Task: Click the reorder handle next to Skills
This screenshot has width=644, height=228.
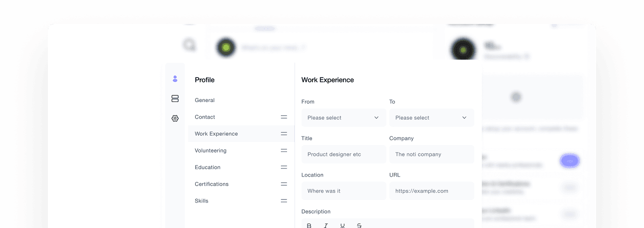Action: [284, 200]
